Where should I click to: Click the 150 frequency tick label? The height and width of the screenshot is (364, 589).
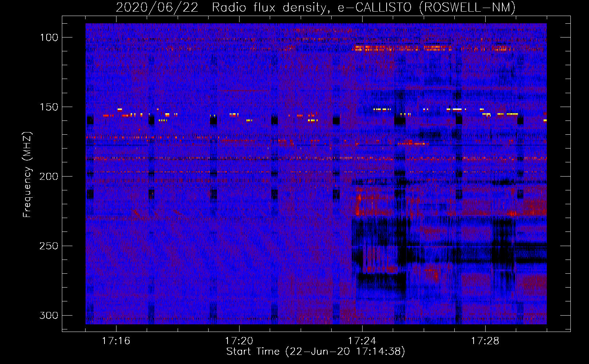coord(48,107)
